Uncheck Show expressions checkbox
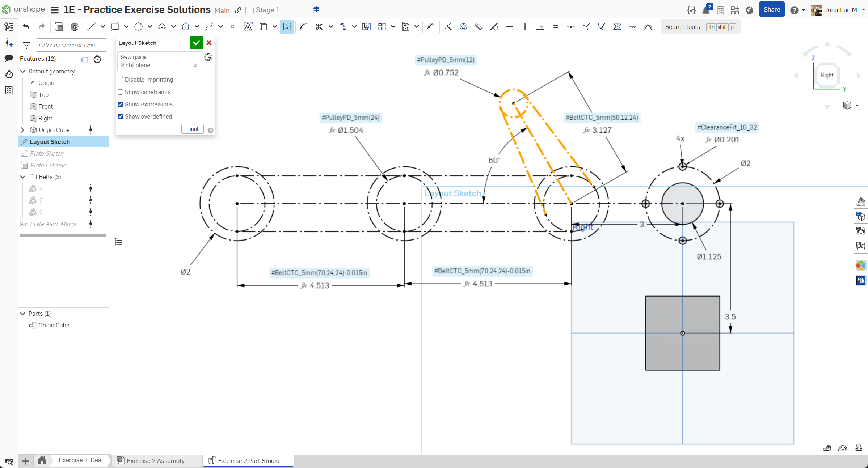The height and width of the screenshot is (468, 868). click(x=121, y=104)
